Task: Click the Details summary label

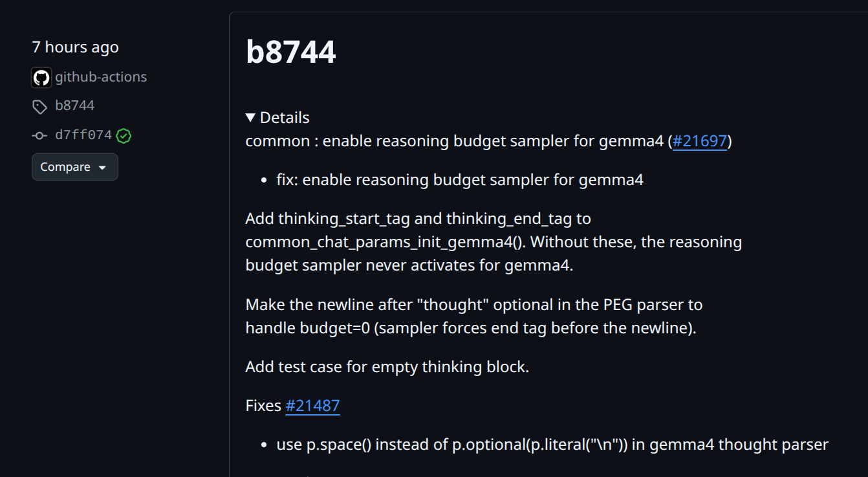Action: pyautogui.click(x=285, y=118)
